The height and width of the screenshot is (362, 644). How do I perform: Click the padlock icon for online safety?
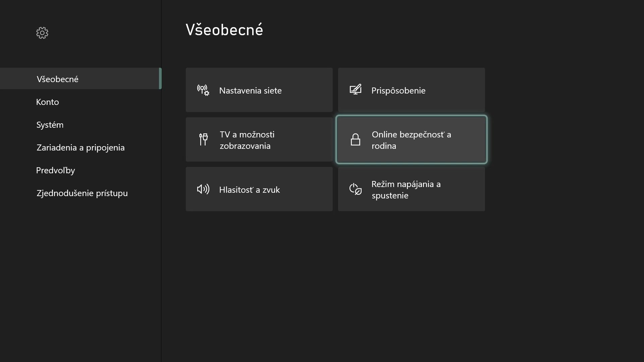pyautogui.click(x=356, y=139)
